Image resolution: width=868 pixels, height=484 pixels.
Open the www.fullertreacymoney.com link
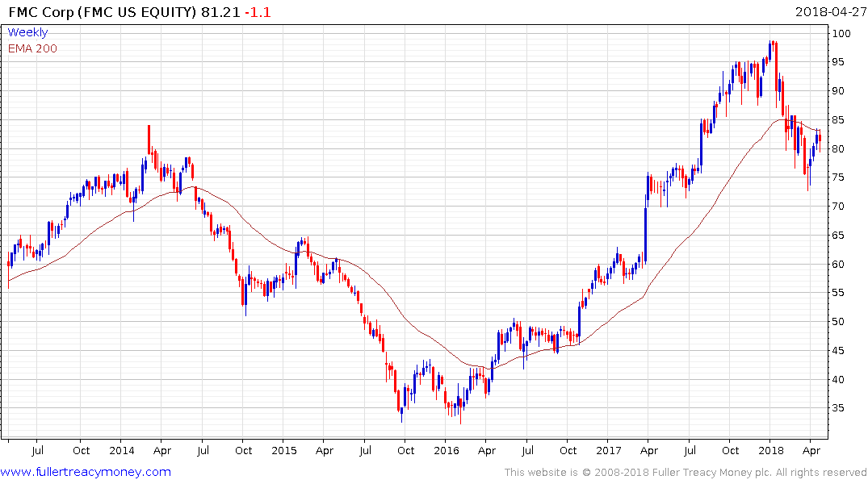coord(86,472)
